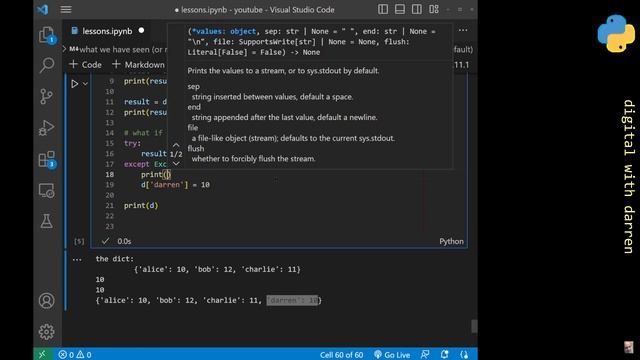Open Run and Debug view
This screenshot has height=360, width=640.
47,128
